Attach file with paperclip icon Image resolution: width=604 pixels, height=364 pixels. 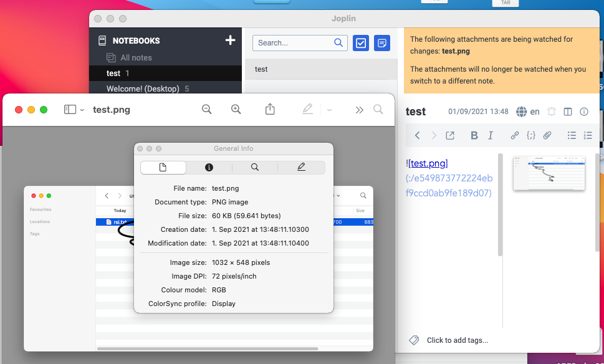(x=547, y=135)
